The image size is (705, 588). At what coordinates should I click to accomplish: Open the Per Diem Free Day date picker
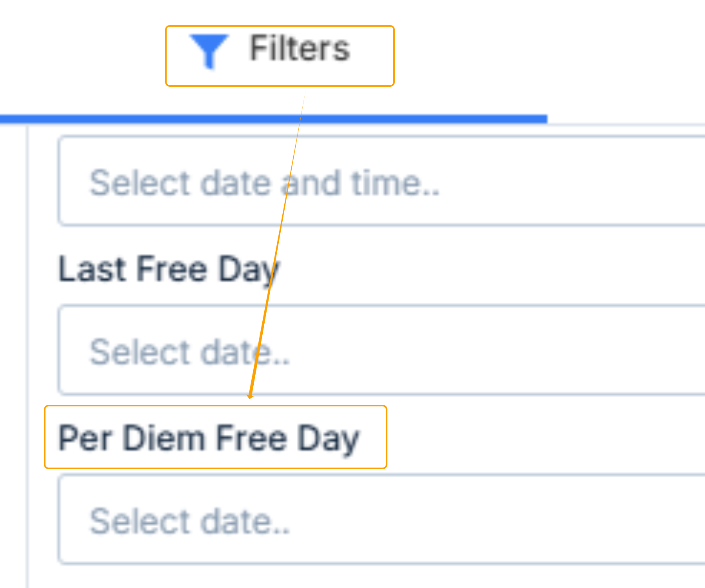(x=381, y=519)
